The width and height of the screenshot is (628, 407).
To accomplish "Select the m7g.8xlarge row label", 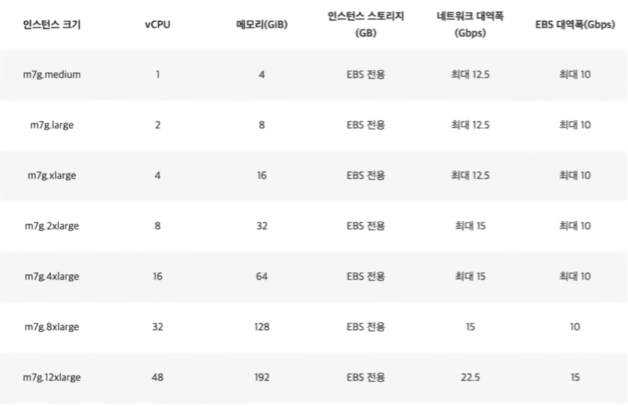I will pyautogui.click(x=52, y=327).
